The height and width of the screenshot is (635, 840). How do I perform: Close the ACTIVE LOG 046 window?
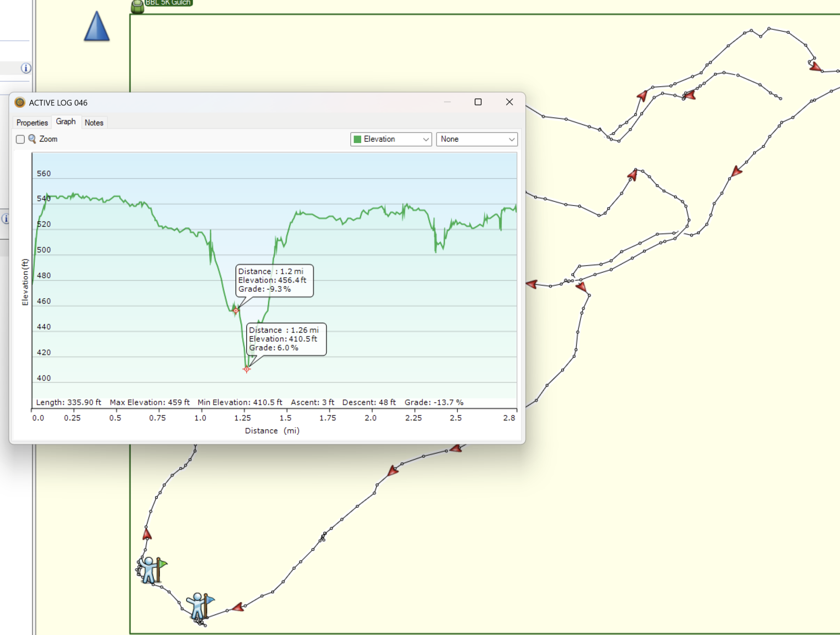(x=509, y=102)
